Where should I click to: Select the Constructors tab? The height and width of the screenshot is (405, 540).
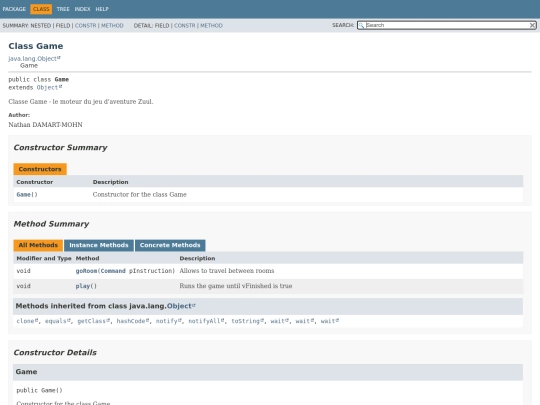click(x=40, y=169)
